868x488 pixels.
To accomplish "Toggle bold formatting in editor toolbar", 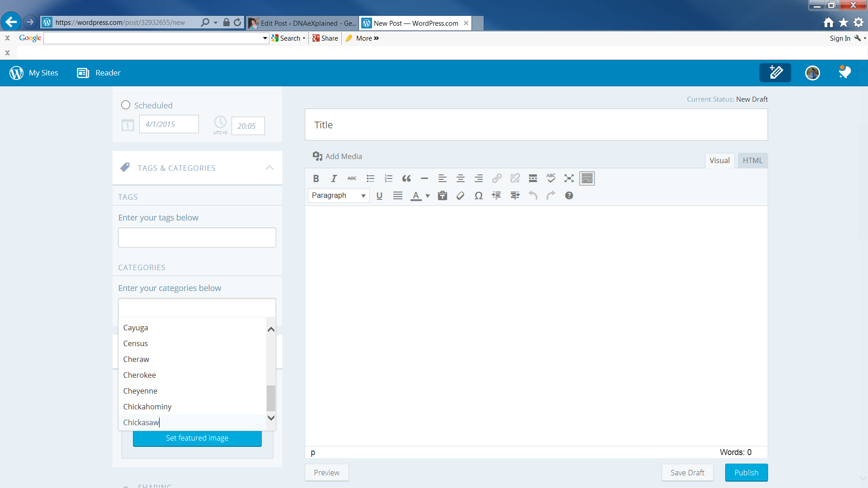I will pos(316,178).
